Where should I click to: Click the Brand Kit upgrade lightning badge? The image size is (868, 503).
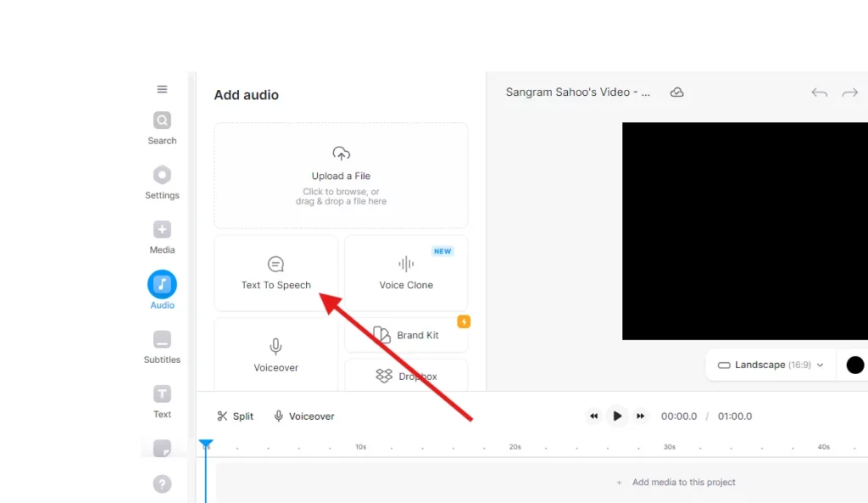tap(464, 321)
